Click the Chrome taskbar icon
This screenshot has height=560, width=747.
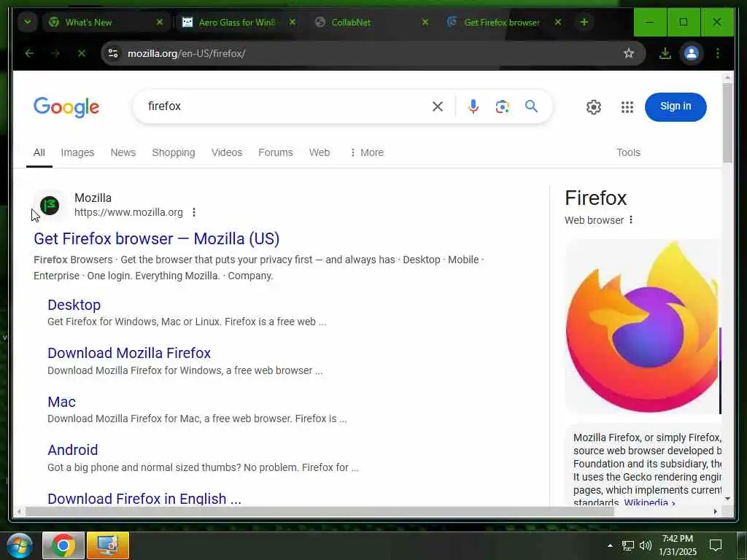tap(63, 545)
